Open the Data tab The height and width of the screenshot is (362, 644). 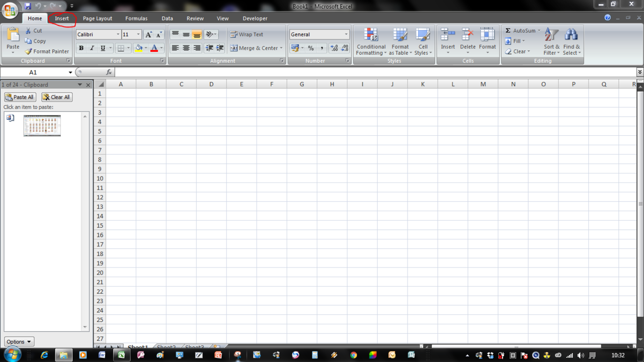tap(168, 19)
